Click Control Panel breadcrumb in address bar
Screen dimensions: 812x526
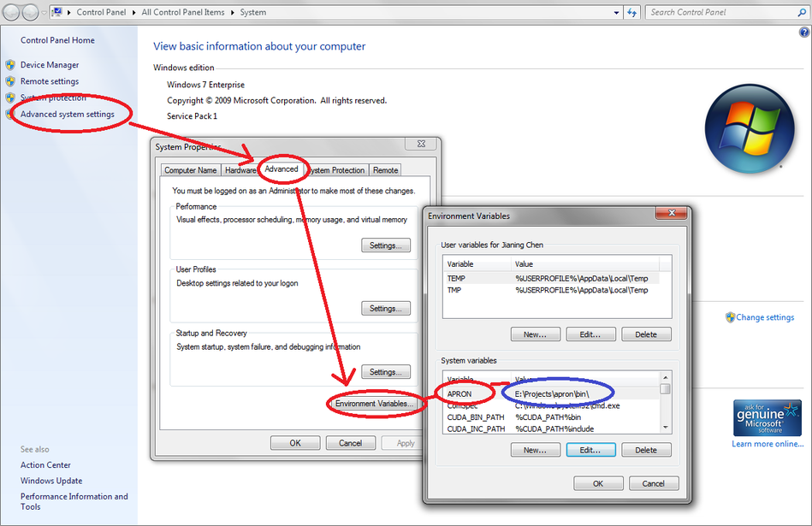tap(101, 13)
